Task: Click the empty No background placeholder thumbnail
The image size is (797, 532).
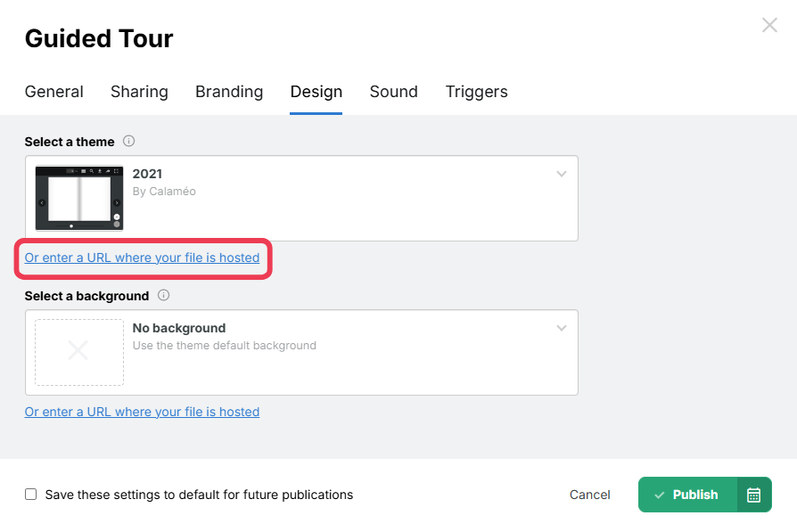Action: [79, 352]
